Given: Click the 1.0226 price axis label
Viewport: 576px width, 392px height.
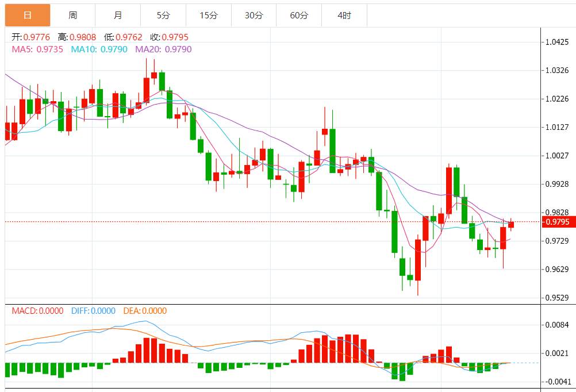Looking at the screenshot, I should point(557,99).
